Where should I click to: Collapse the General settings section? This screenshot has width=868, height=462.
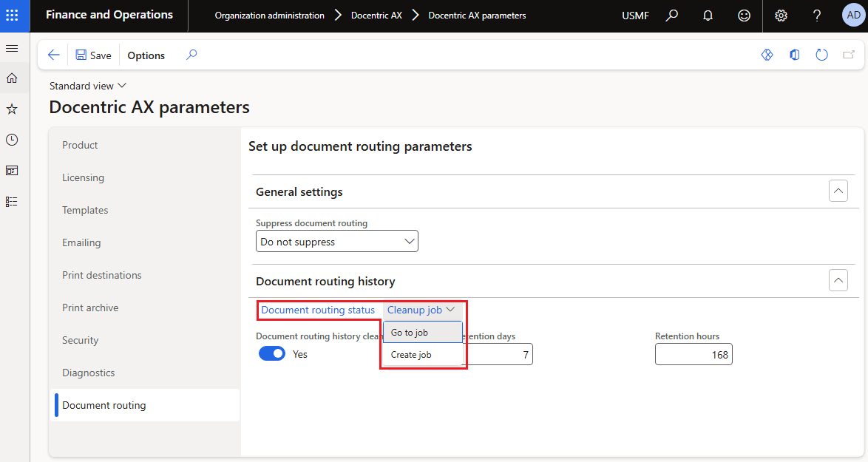[x=838, y=191]
